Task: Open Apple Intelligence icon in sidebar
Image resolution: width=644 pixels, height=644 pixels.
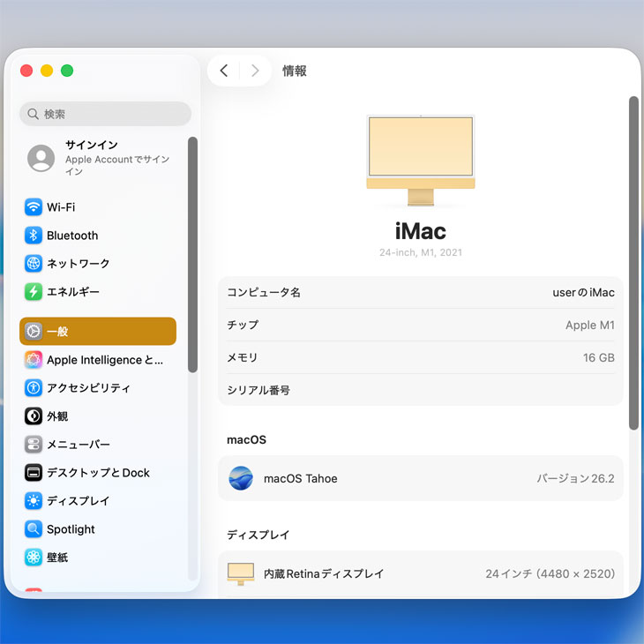Action: [34, 360]
